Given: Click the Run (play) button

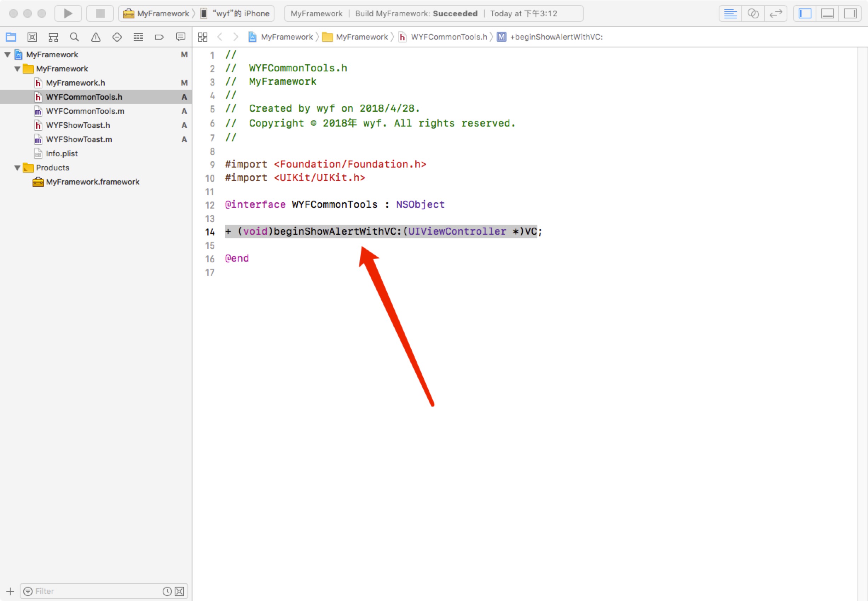Looking at the screenshot, I should tap(68, 13).
